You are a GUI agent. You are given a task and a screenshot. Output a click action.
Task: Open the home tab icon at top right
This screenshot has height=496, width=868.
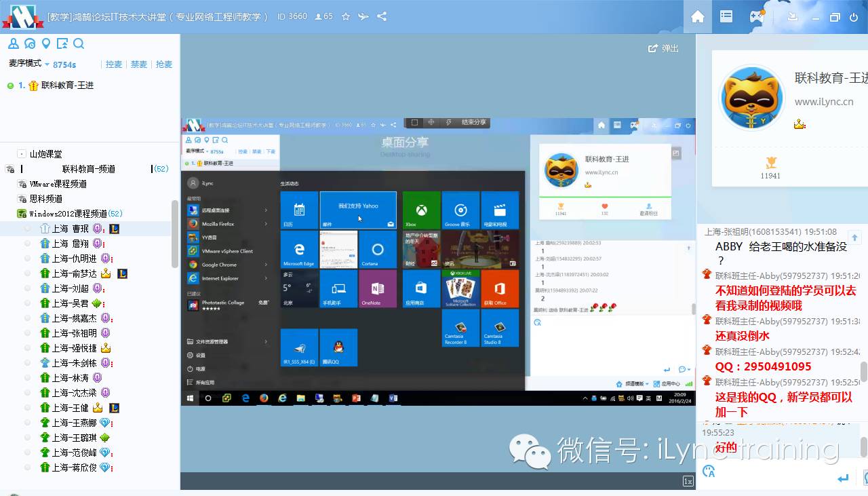tap(698, 16)
